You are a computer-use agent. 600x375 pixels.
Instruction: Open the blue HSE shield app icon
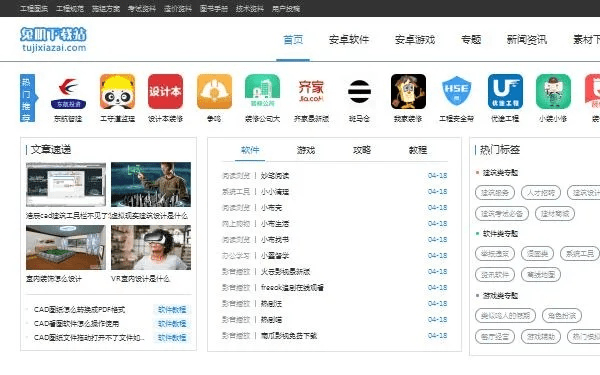[457, 92]
